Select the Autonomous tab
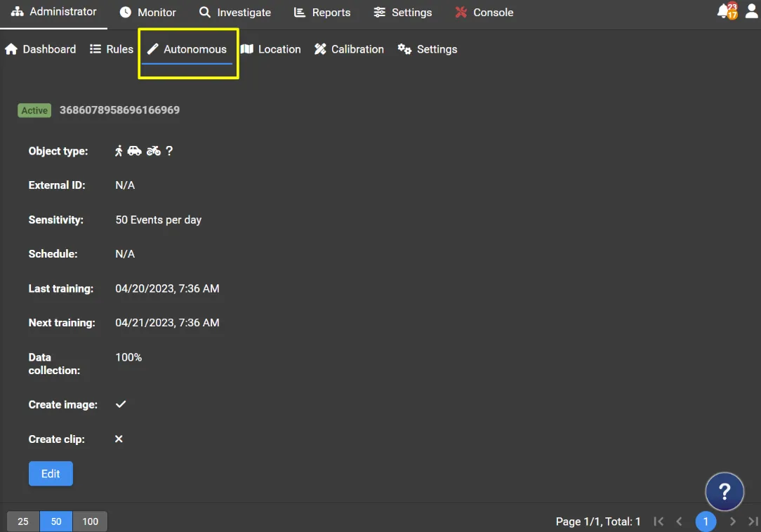Screen dimensions: 761x532 [x=187, y=49]
